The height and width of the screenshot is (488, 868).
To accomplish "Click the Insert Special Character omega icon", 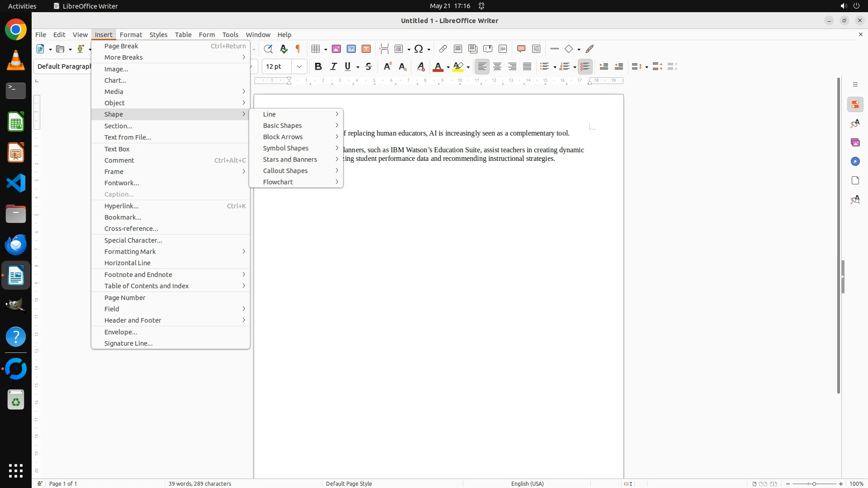I will click(419, 49).
